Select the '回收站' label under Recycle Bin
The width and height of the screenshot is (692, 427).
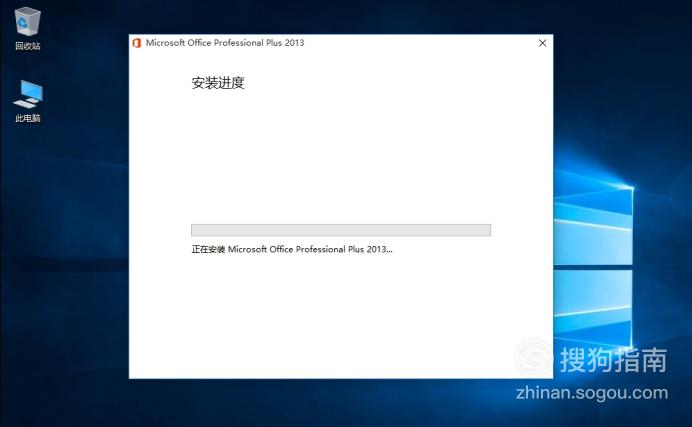(x=28, y=46)
